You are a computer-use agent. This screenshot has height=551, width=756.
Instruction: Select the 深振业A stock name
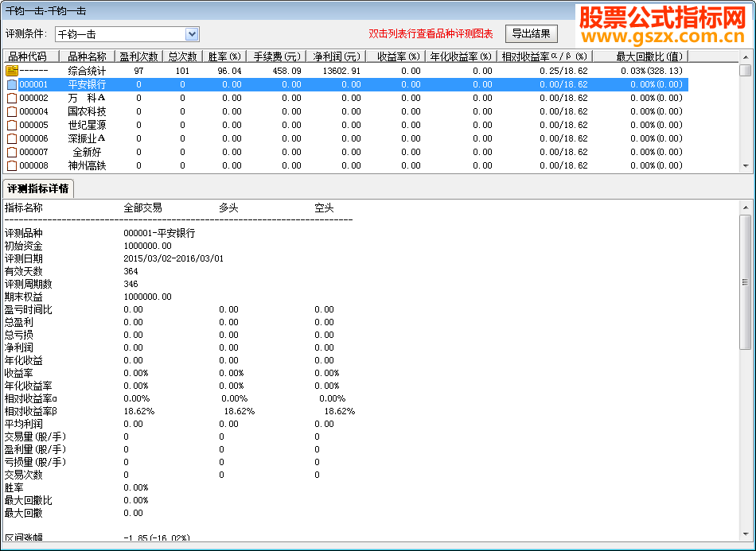[87, 138]
